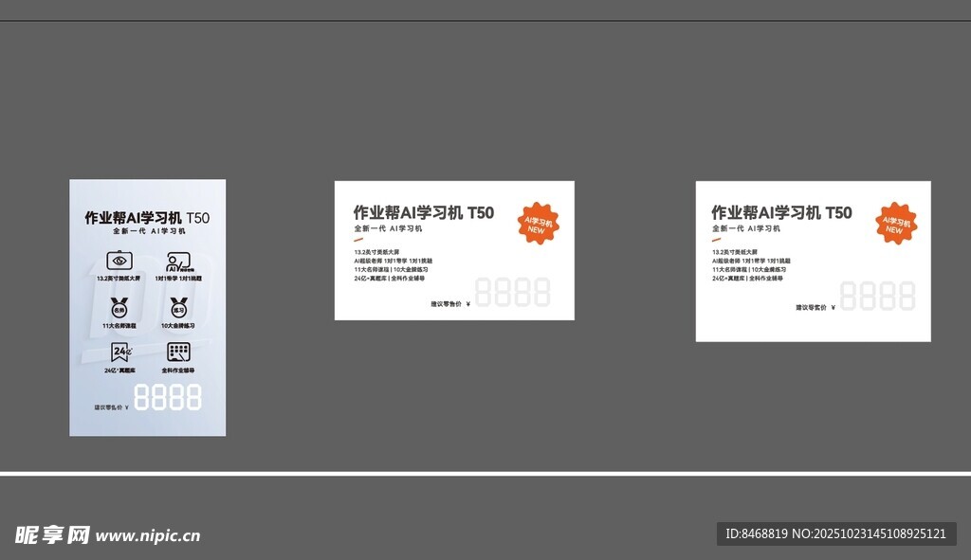
Task: Open the www.nipic.cn link
Action: point(149,536)
